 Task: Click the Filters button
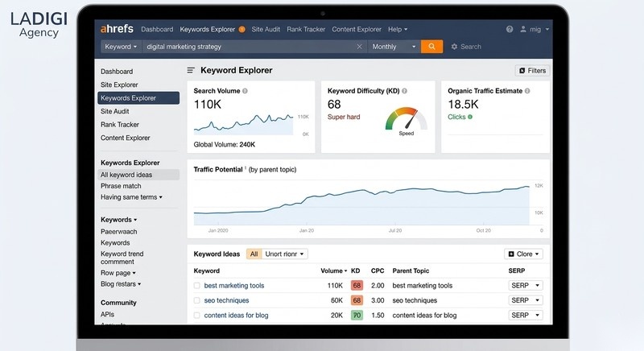coord(532,71)
